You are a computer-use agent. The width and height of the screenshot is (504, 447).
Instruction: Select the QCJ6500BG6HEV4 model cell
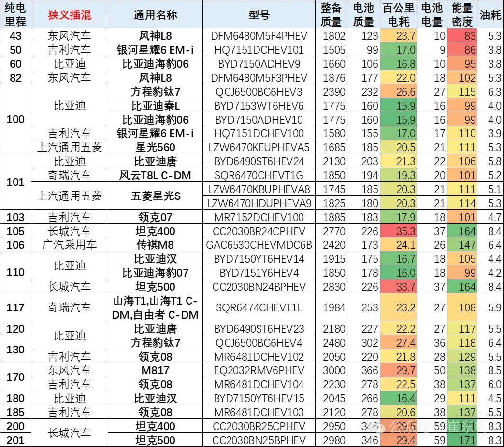coord(259,343)
